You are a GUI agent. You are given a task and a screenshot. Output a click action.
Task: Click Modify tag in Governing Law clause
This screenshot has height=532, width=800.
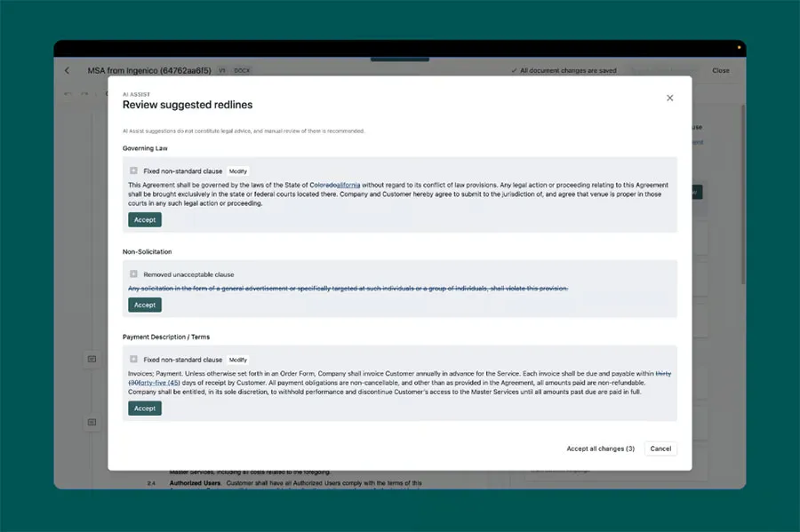coord(237,171)
